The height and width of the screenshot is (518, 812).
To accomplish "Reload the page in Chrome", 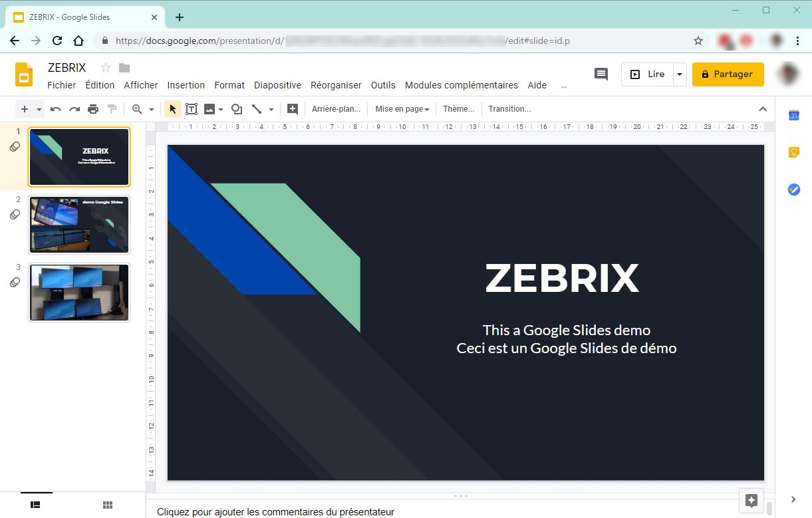I will 57,41.
